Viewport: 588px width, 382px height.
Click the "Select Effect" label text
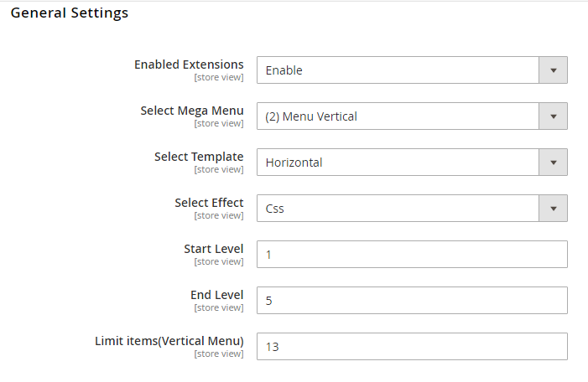[x=209, y=203]
